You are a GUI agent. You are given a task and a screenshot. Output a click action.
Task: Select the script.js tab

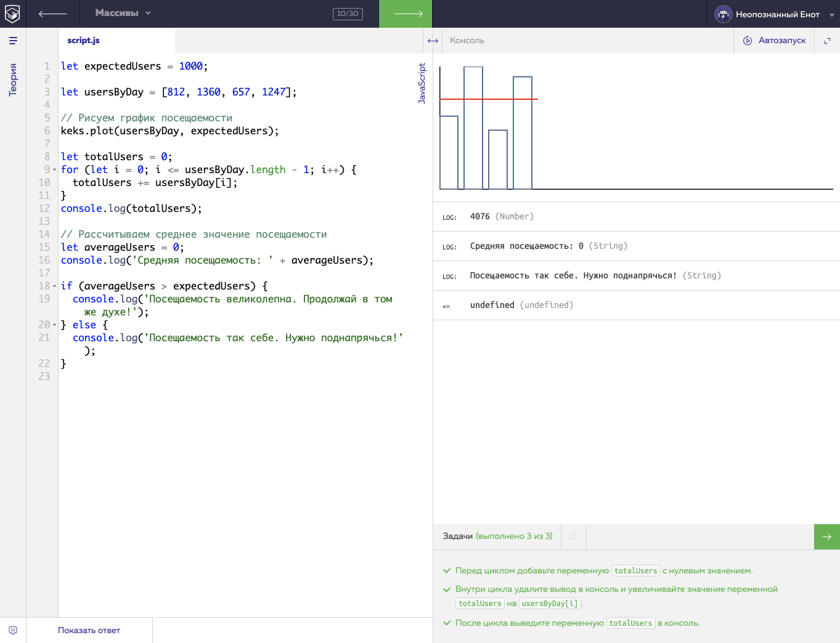[83, 41]
